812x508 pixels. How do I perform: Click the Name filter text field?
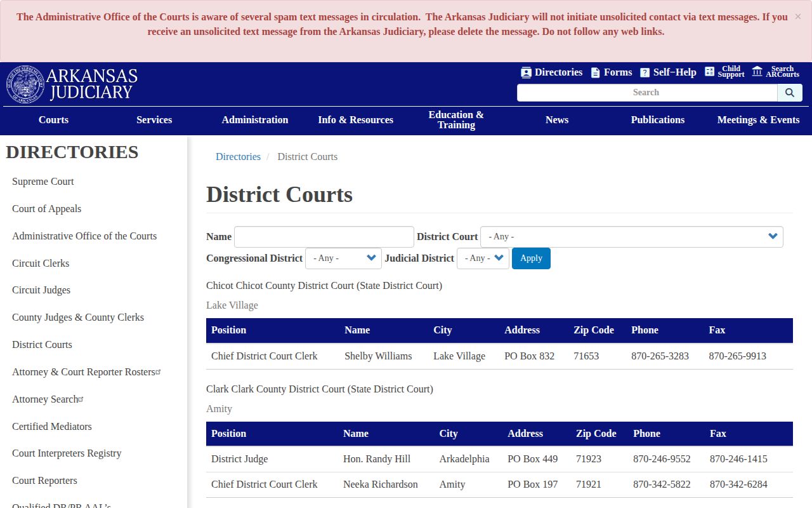[324, 237]
